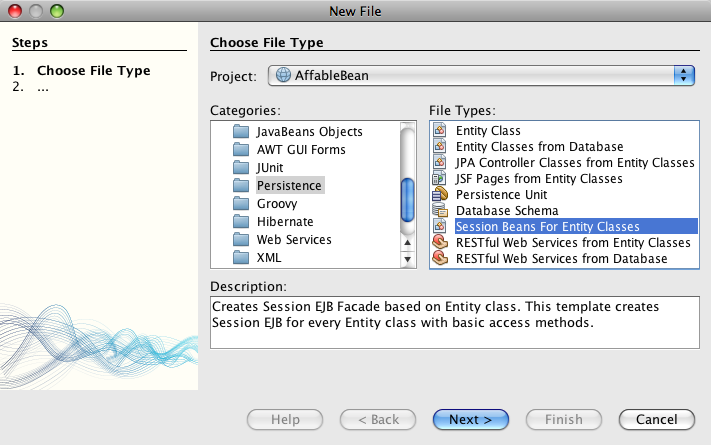711x445 pixels.
Task: Select JavaBeans Objects category
Action: (x=309, y=132)
